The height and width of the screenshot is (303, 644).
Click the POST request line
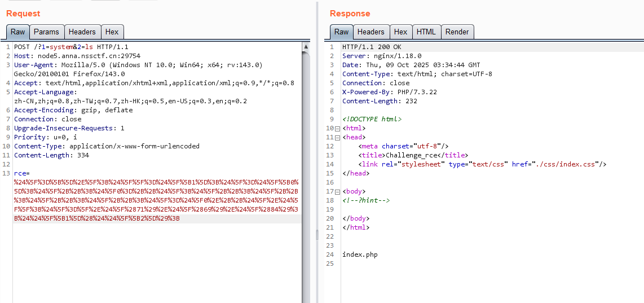(71, 47)
